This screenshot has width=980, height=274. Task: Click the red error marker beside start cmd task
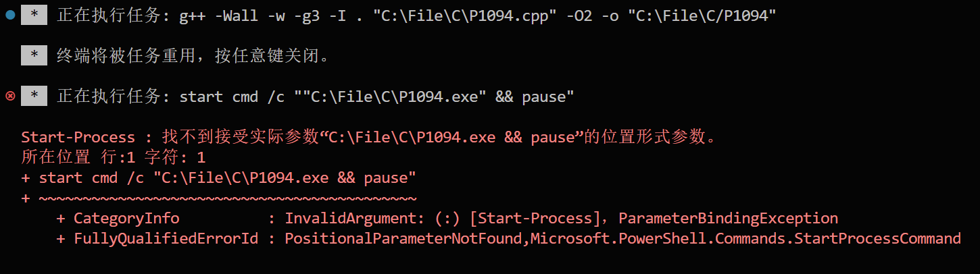pos(10,97)
